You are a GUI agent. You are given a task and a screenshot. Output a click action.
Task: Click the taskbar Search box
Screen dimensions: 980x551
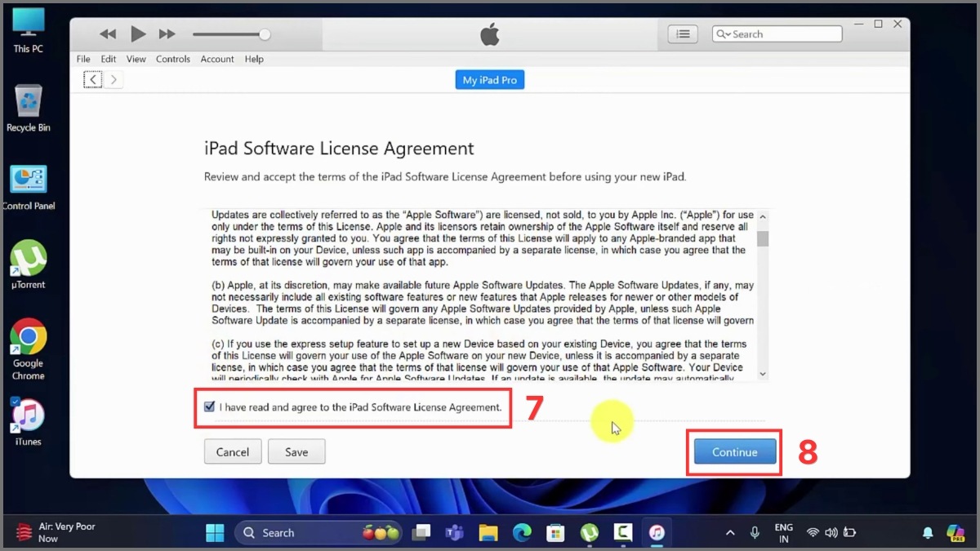(x=318, y=533)
